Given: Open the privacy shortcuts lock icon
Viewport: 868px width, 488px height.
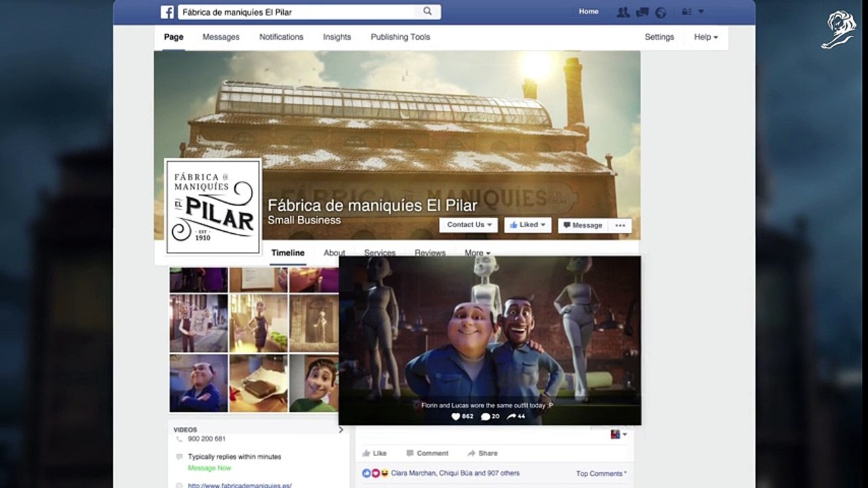Looking at the screenshot, I should [x=686, y=12].
